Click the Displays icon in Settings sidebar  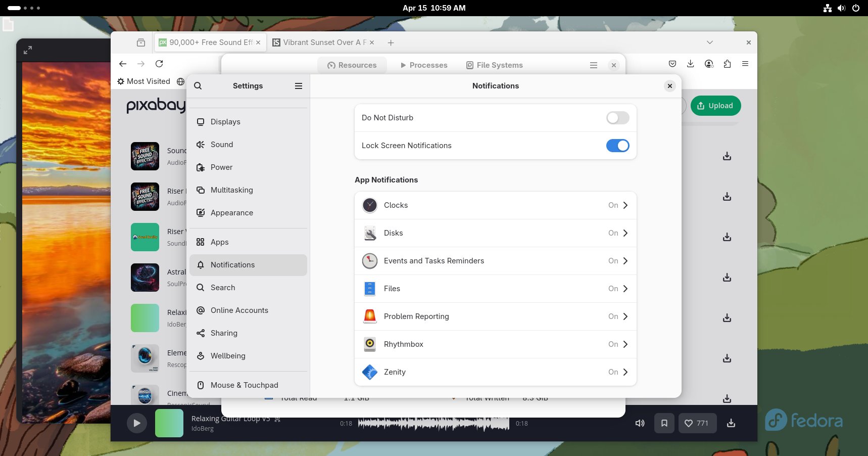point(201,122)
